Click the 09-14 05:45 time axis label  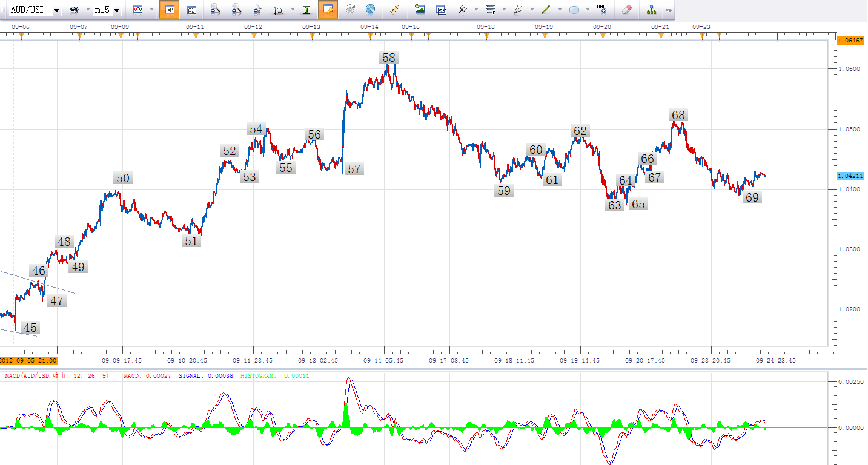point(383,360)
